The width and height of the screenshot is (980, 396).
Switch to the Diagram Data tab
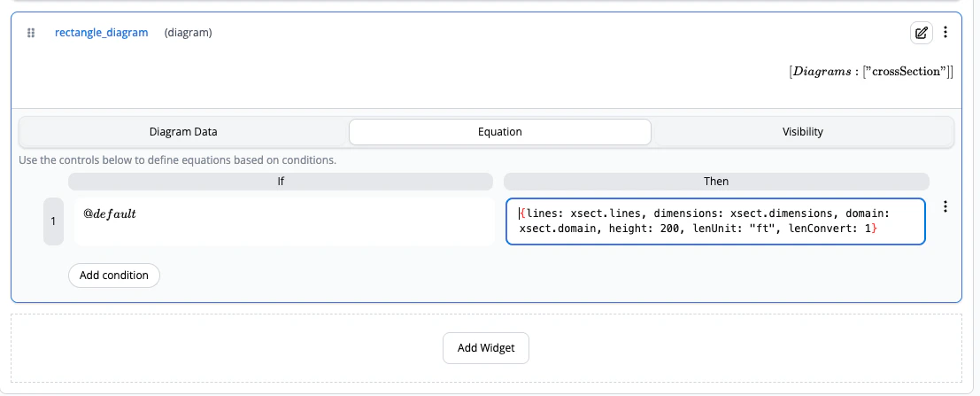184,132
